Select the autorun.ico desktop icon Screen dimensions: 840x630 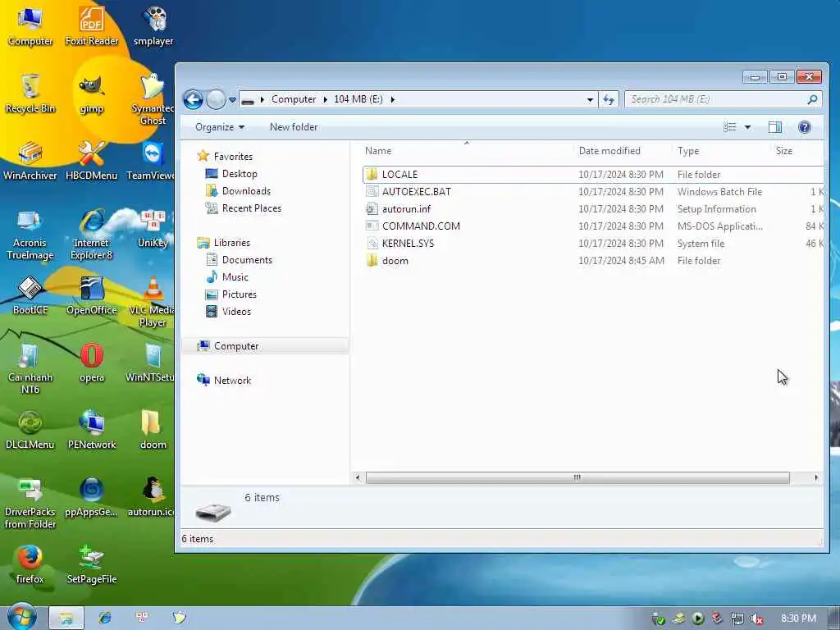tap(152, 498)
